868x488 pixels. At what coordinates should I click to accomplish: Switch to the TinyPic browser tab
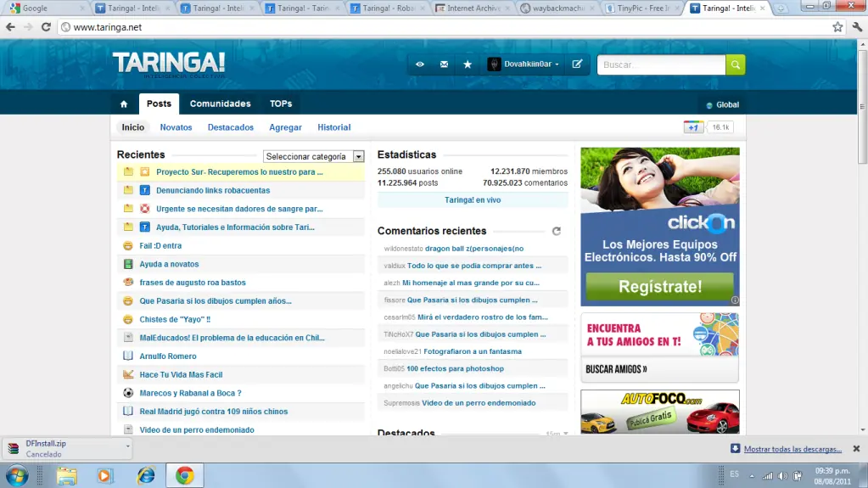(x=641, y=8)
